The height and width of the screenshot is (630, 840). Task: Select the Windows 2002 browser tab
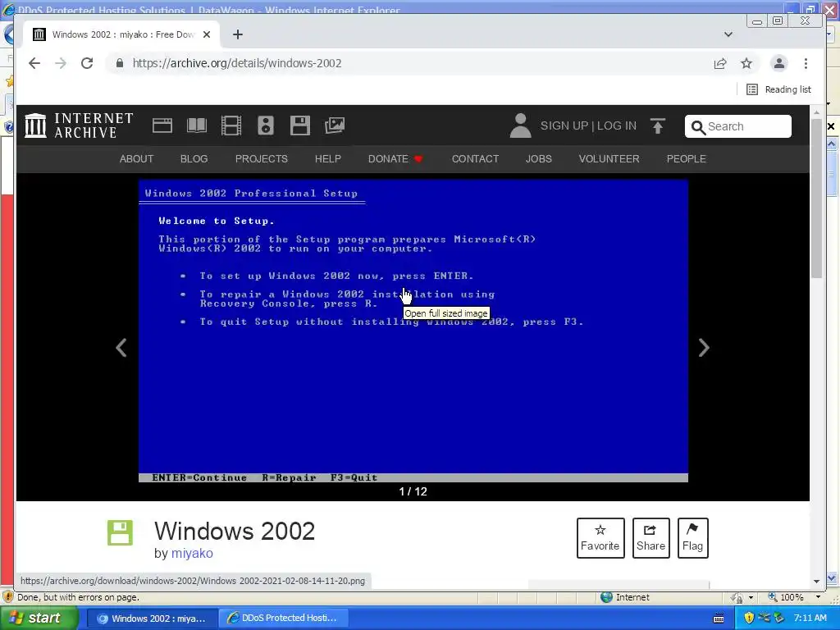tap(122, 34)
